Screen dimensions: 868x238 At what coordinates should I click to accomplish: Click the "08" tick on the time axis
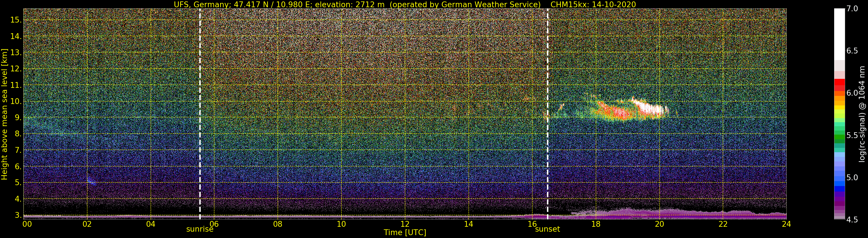coord(278,224)
